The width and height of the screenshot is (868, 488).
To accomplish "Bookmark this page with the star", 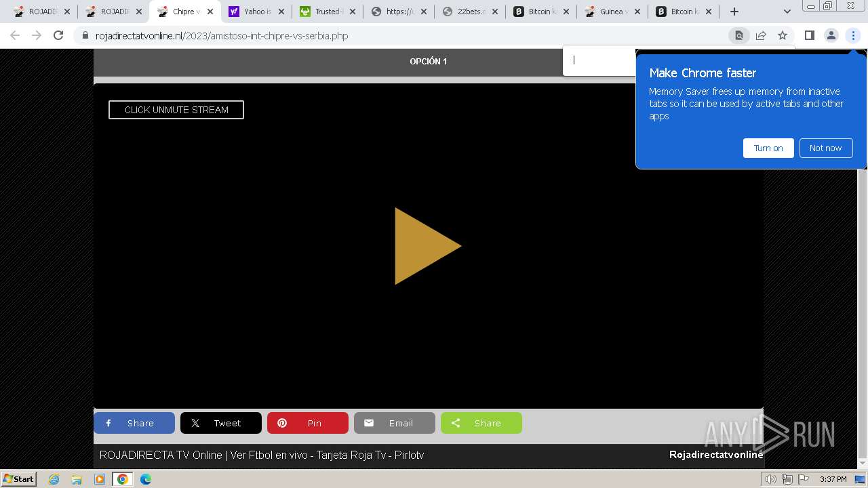I will pyautogui.click(x=783, y=35).
